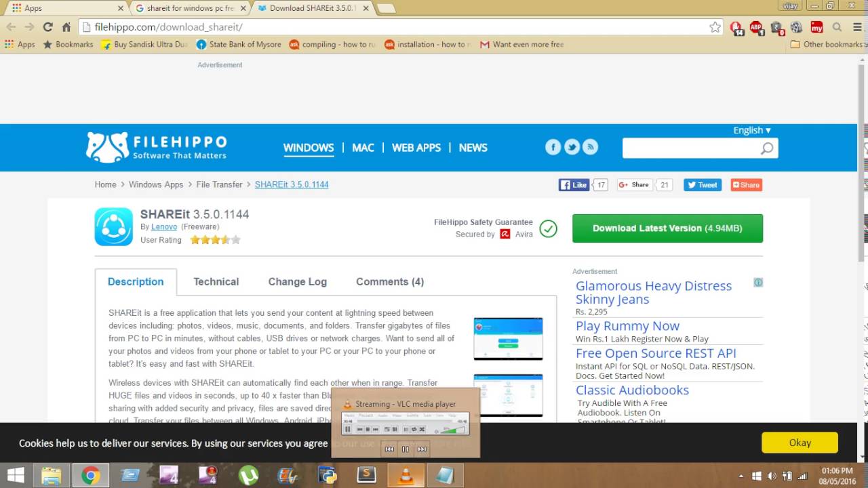Viewport: 868px width, 488px height.
Task: Click the Tweet button
Action: click(x=703, y=184)
